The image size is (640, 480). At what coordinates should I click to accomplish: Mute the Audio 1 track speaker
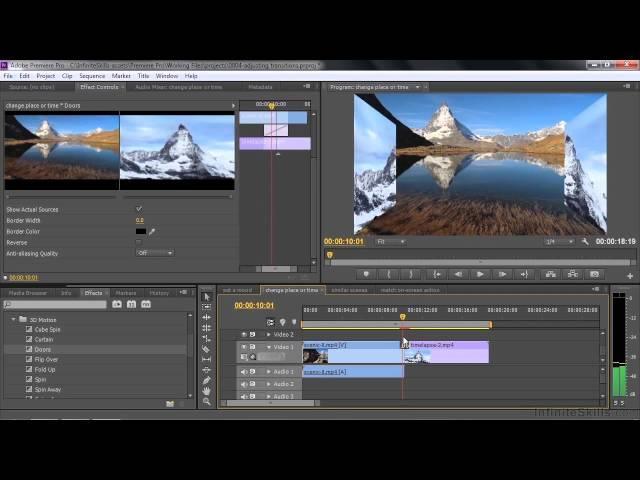244,372
